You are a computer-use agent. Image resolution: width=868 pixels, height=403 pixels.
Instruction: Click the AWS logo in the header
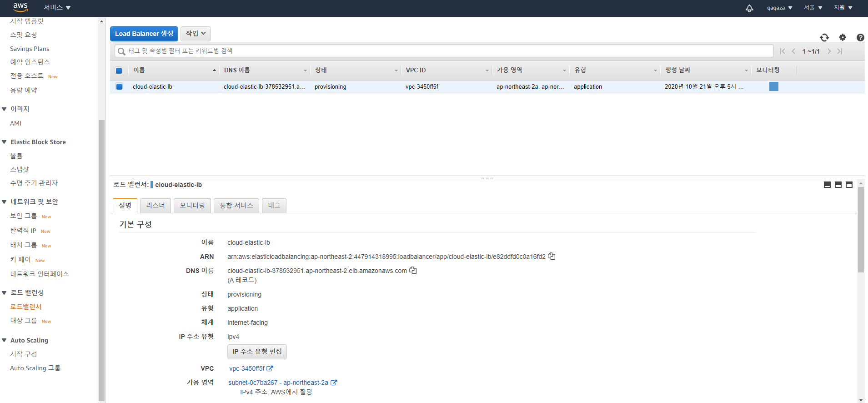click(x=20, y=7)
